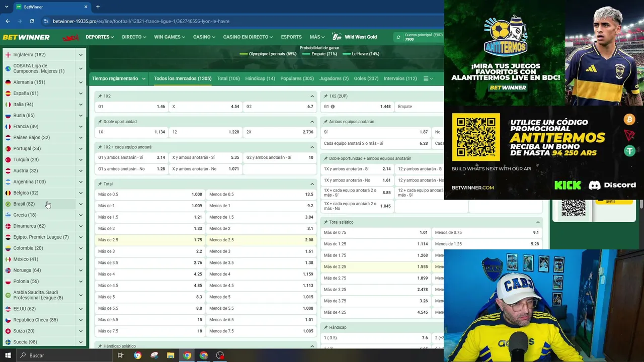Open the CASINO menu

coord(204,37)
